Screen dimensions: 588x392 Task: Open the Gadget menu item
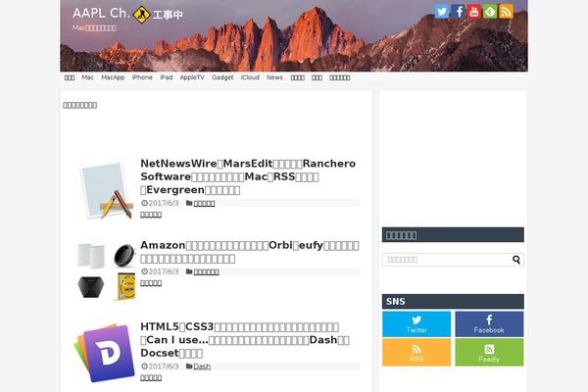(x=222, y=77)
